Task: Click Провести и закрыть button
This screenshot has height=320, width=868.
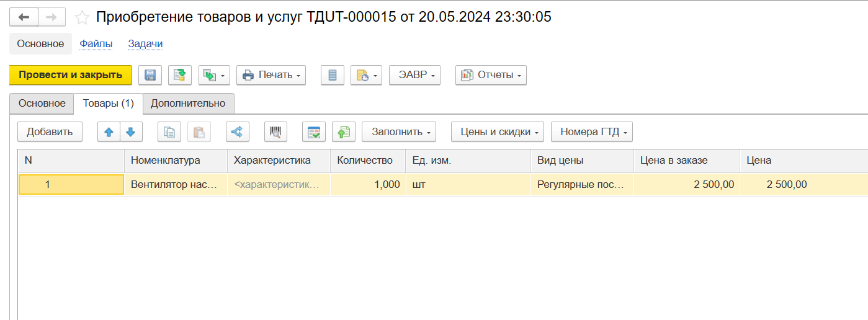Action: 71,75
